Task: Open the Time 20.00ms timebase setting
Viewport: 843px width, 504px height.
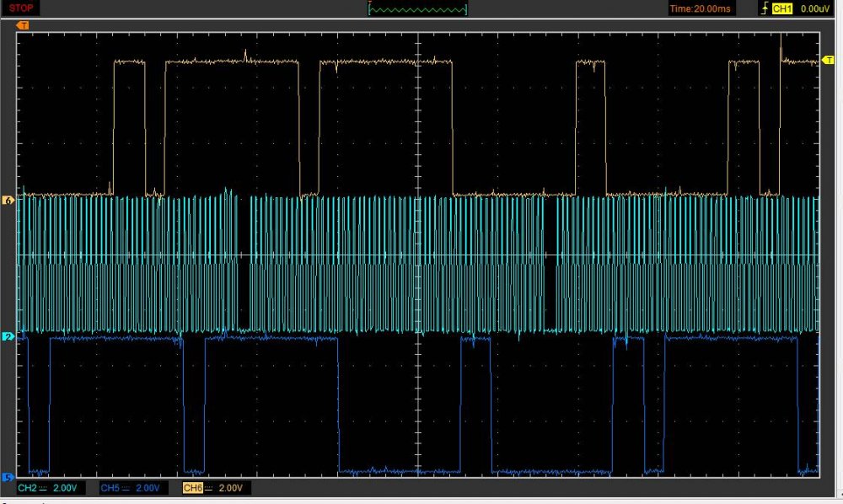Action: click(x=700, y=8)
